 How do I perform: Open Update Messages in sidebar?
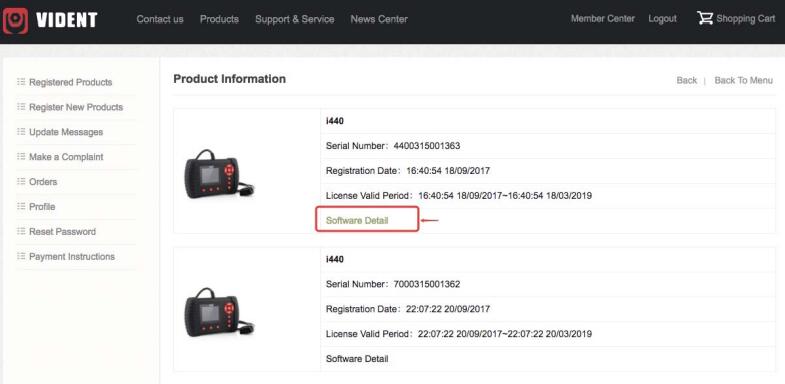point(66,132)
